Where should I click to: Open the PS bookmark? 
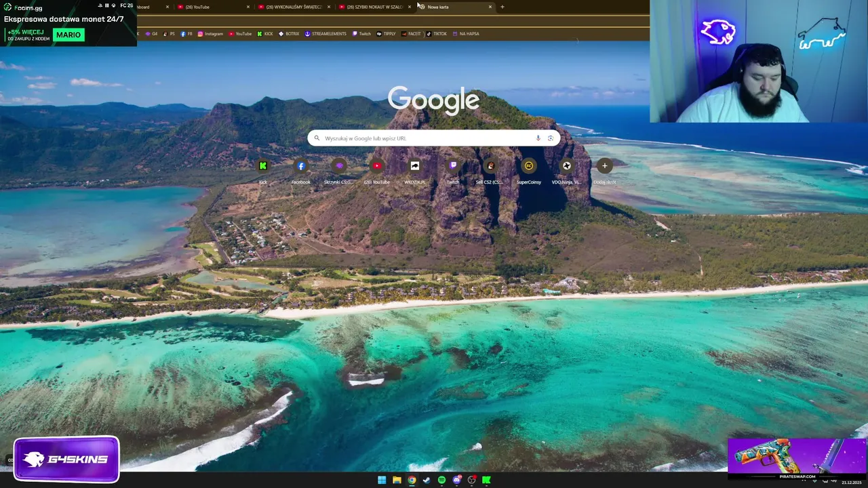pyautogui.click(x=169, y=34)
